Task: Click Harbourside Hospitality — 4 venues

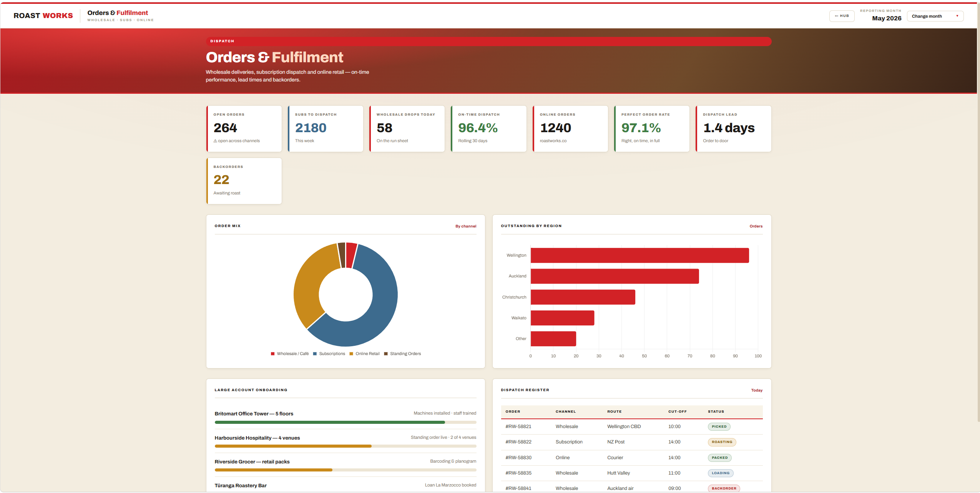Action: click(x=257, y=438)
